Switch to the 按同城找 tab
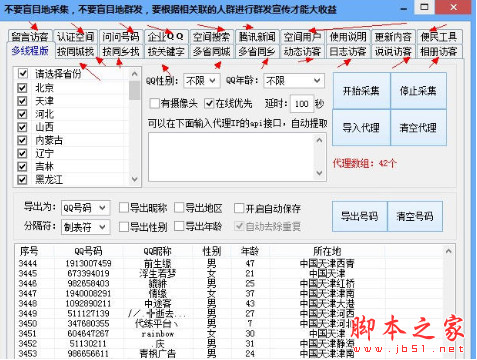The width and height of the screenshot is (477, 360). click(x=75, y=52)
